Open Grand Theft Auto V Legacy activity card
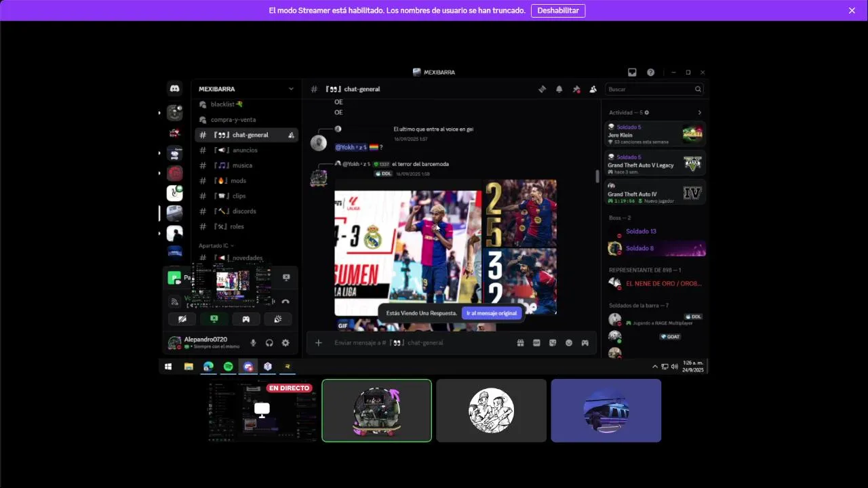 [x=655, y=163]
